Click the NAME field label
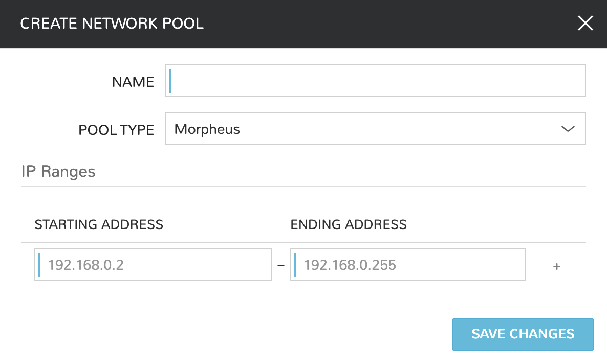 coord(133,82)
